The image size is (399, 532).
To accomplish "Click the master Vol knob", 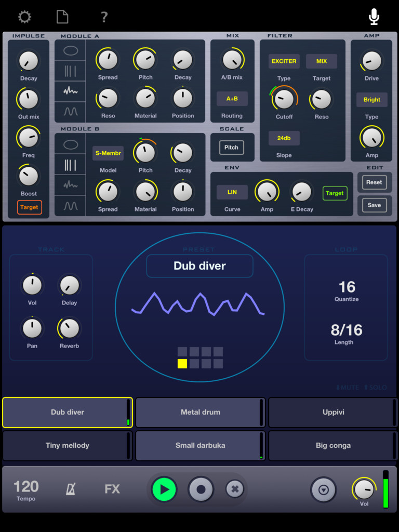I will 364,489.
